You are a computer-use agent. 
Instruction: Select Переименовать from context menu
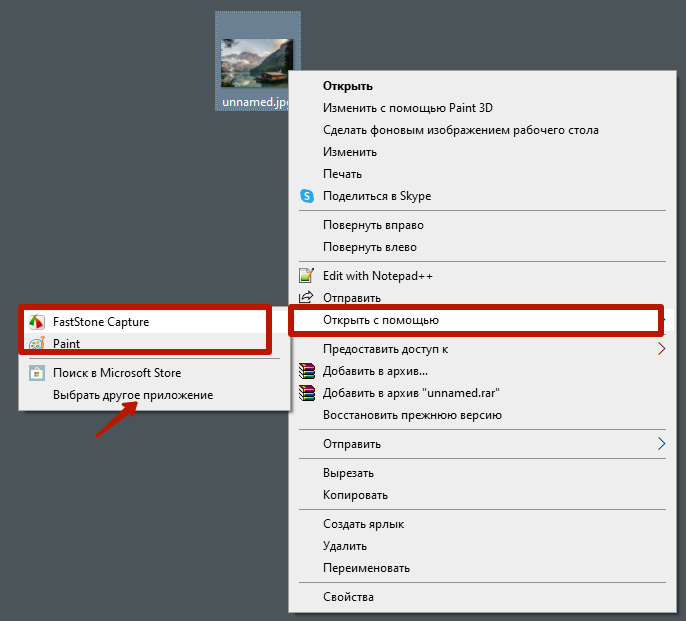pyautogui.click(x=366, y=568)
